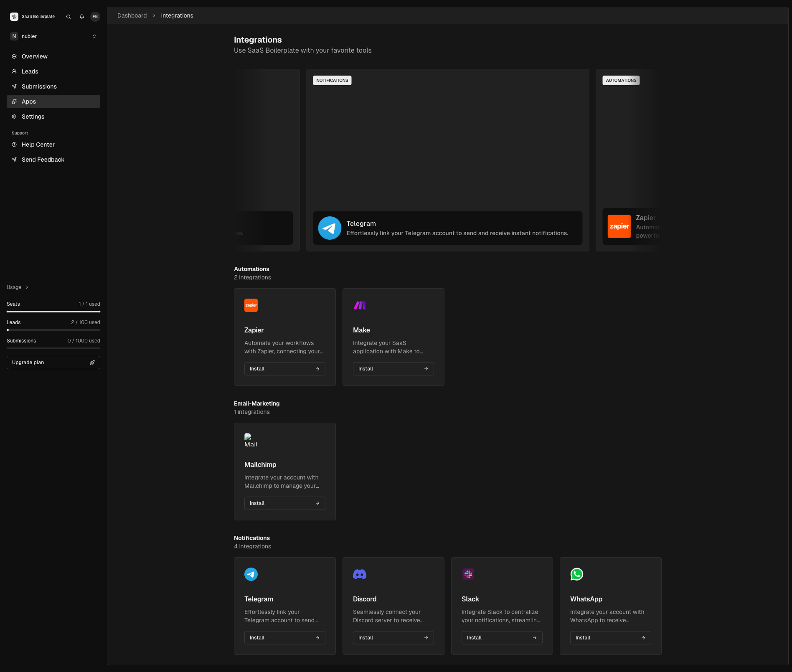Click the Mailchimp integration icon
Viewport: 792px width, 672px height.
coord(250,440)
